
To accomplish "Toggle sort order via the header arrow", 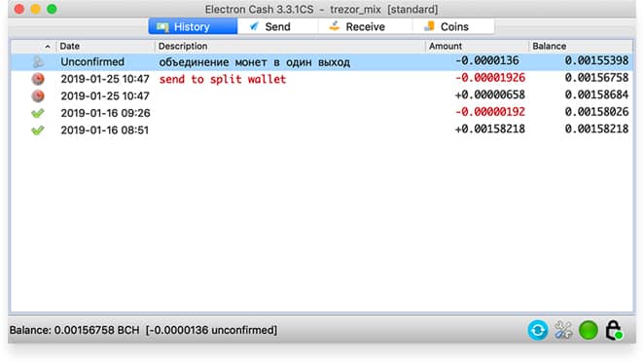I will 48,47.
